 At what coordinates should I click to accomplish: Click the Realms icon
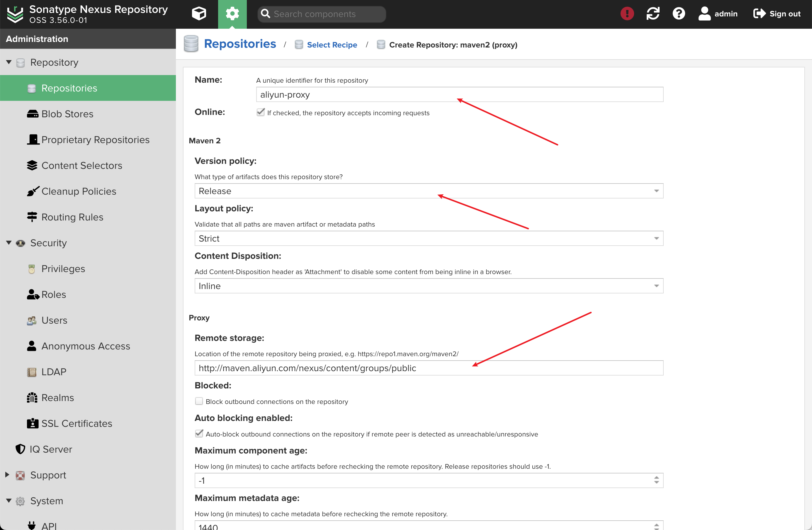[x=32, y=397]
